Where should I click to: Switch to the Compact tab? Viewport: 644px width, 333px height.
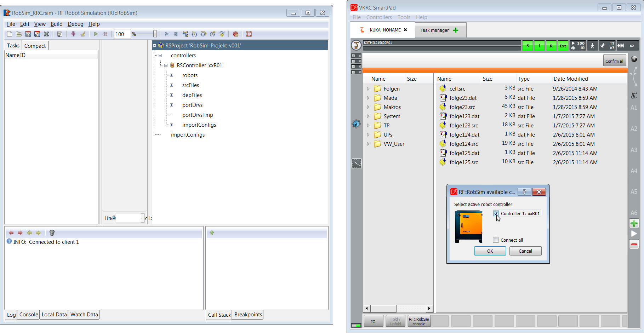tap(35, 46)
